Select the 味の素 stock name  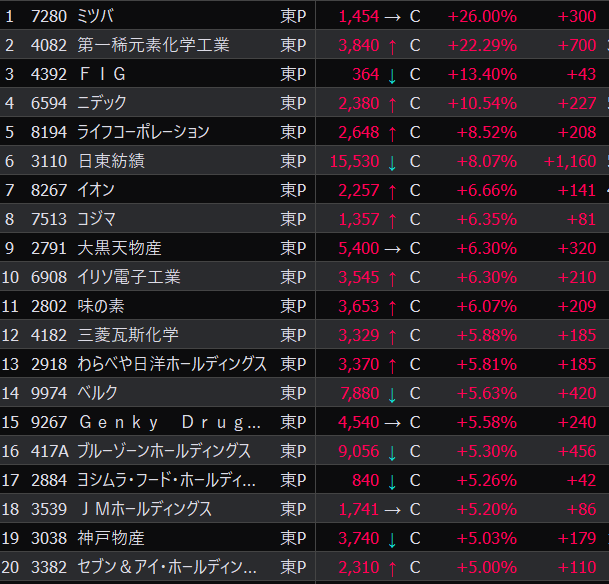tap(101, 306)
